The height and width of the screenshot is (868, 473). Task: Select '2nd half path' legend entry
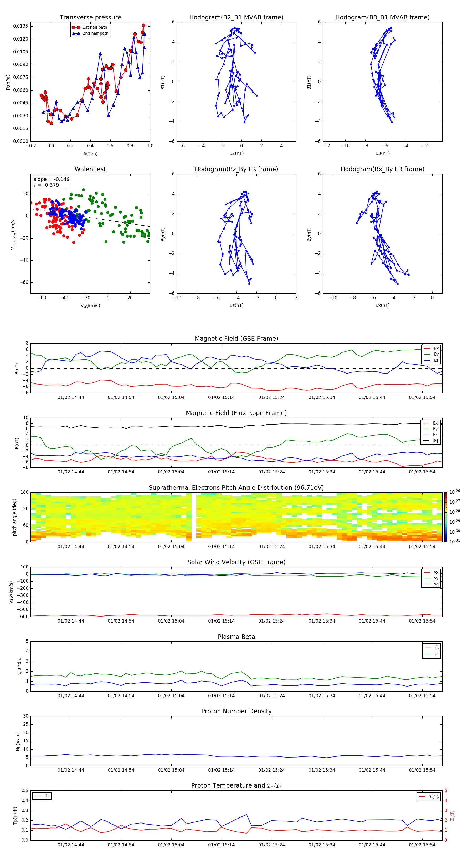click(90, 33)
